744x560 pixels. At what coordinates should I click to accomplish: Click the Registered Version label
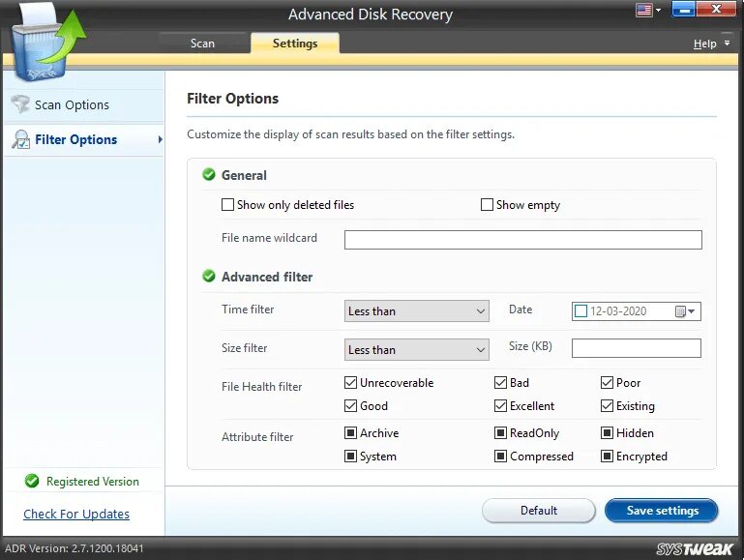(93, 482)
